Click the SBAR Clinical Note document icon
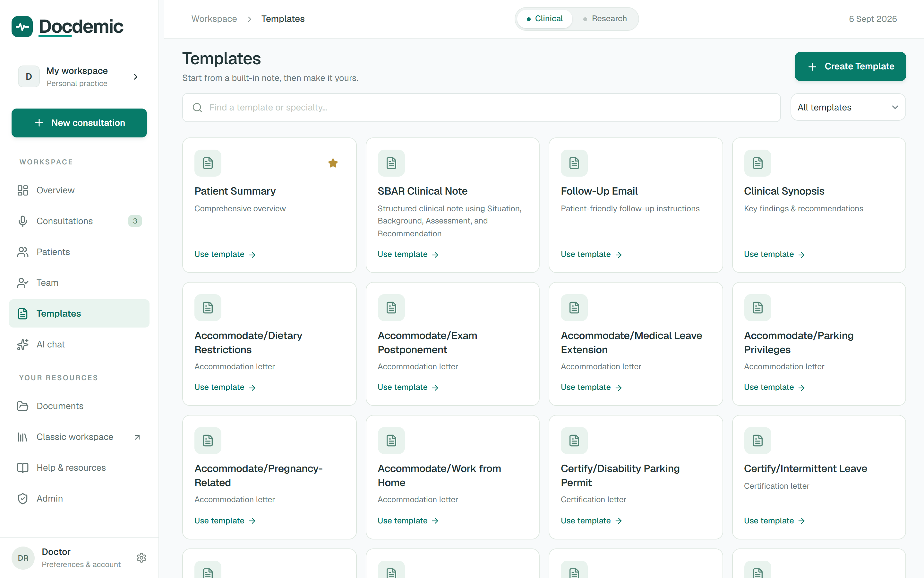 coord(391,163)
